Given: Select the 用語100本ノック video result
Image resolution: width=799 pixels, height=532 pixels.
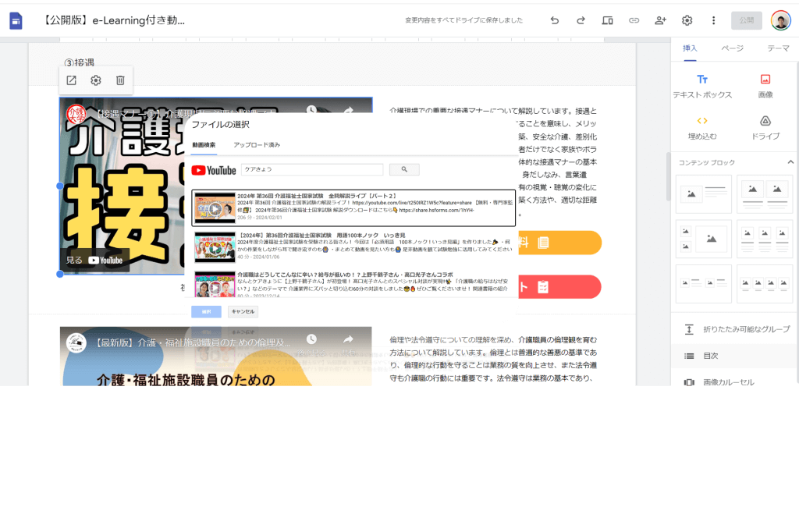Looking at the screenshot, I should point(353,246).
